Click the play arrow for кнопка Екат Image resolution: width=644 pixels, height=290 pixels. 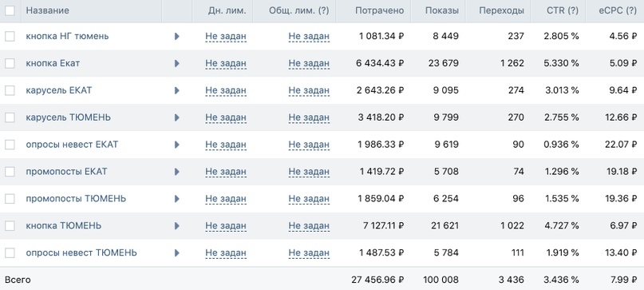coord(176,63)
